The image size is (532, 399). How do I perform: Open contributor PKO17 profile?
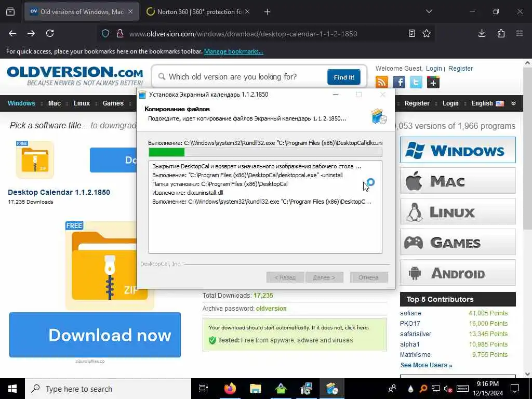tap(410, 323)
